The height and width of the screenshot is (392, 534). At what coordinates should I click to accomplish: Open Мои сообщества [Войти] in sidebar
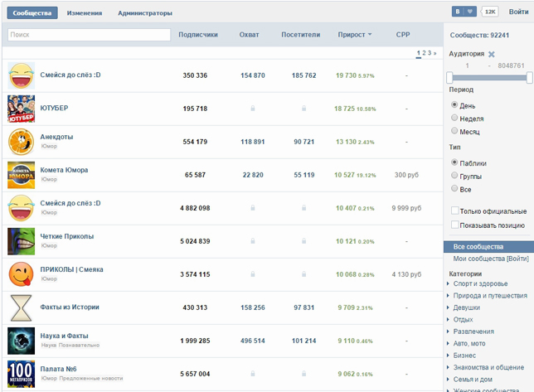click(491, 259)
